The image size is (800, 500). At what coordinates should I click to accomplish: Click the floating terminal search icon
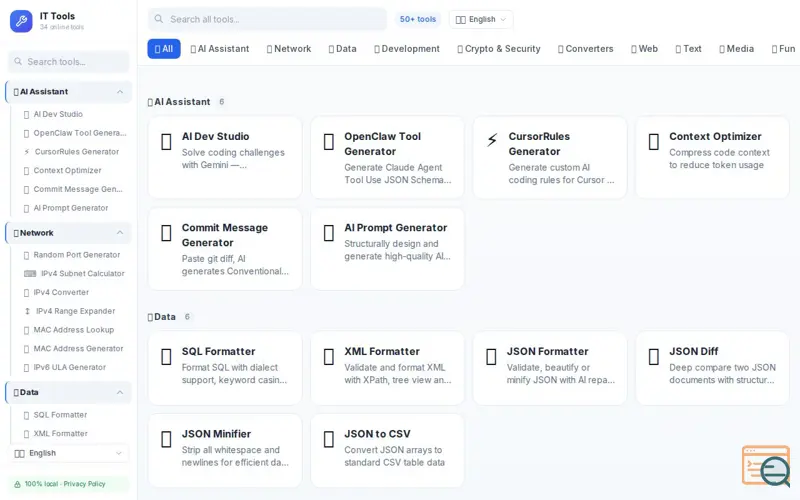tap(766, 466)
